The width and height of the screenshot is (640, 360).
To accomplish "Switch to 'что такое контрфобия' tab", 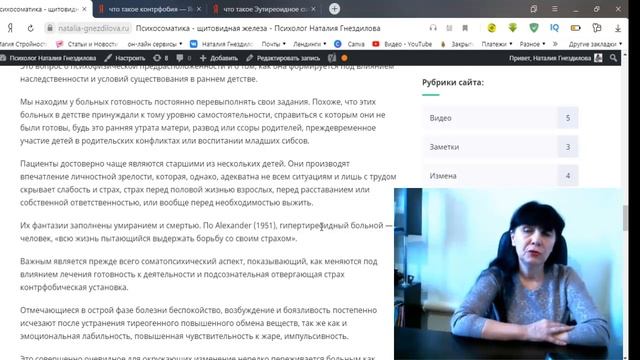I will 149,9.
